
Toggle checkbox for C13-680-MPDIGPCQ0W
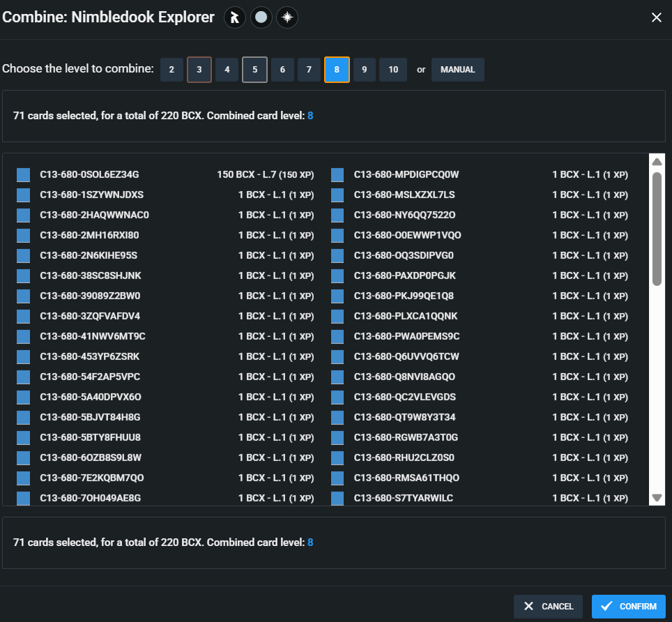coord(337,174)
